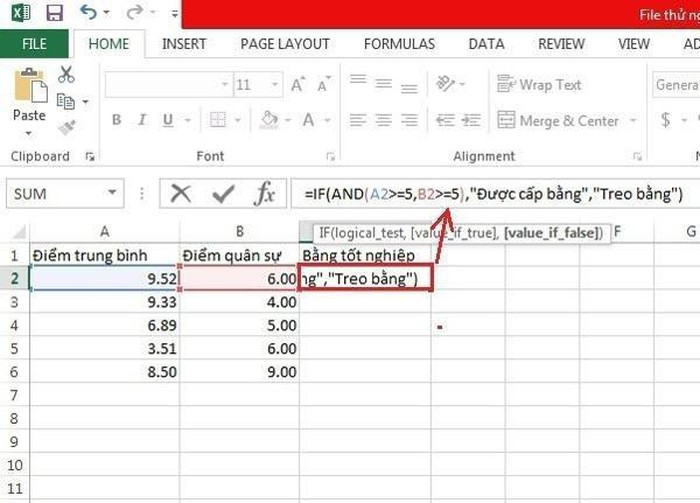
Task: Switch to the FORMULAS tab
Action: point(399,44)
